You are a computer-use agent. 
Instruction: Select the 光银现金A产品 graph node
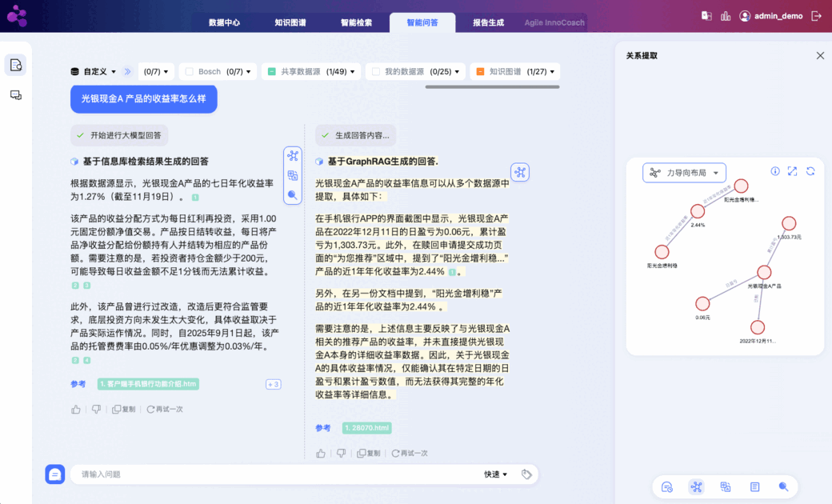click(x=763, y=272)
